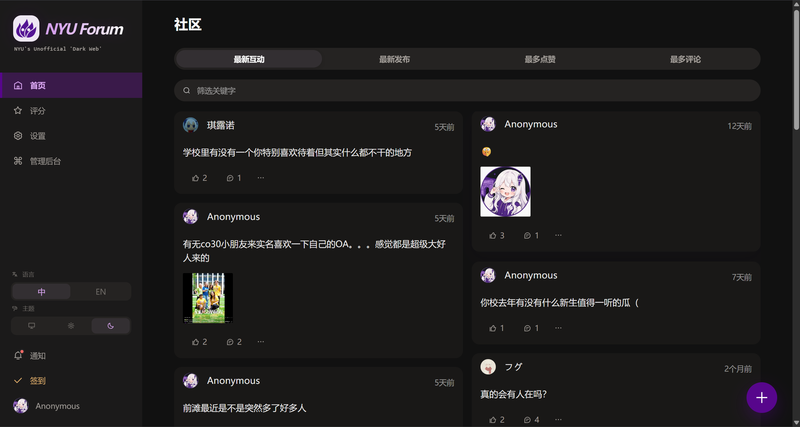Click the 筛选关键字 search field
Image resolution: width=800 pixels, height=427 pixels.
point(467,90)
